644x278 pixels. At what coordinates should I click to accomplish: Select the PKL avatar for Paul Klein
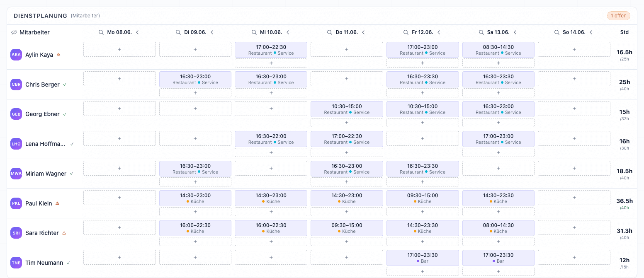click(16, 203)
